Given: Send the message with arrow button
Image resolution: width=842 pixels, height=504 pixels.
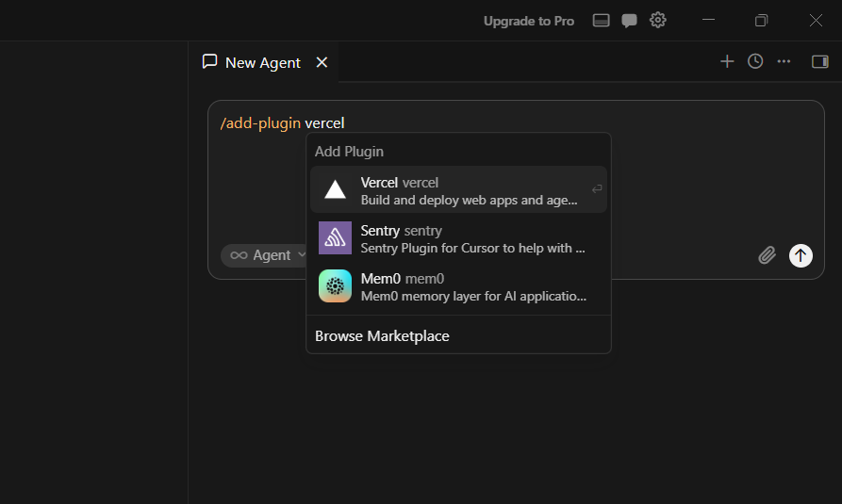Looking at the screenshot, I should point(801,255).
